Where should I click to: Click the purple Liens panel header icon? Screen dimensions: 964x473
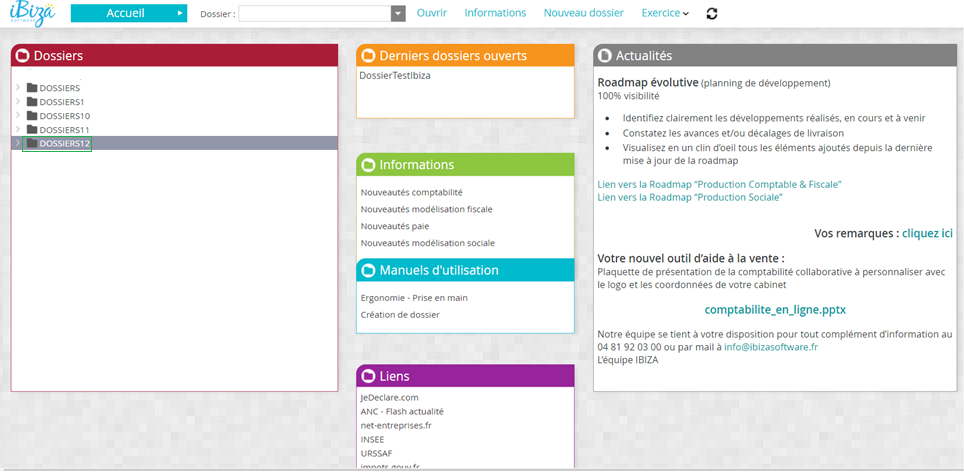[x=368, y=376]
